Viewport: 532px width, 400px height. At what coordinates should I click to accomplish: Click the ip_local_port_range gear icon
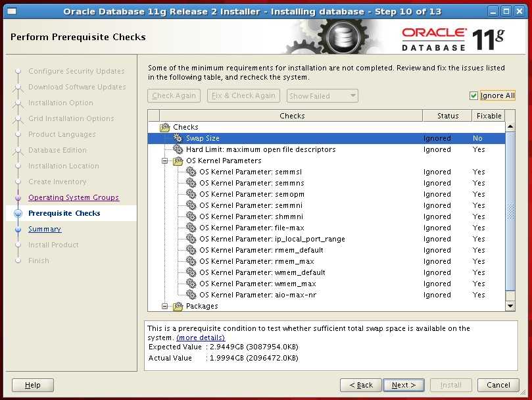(x=191, y=239)
